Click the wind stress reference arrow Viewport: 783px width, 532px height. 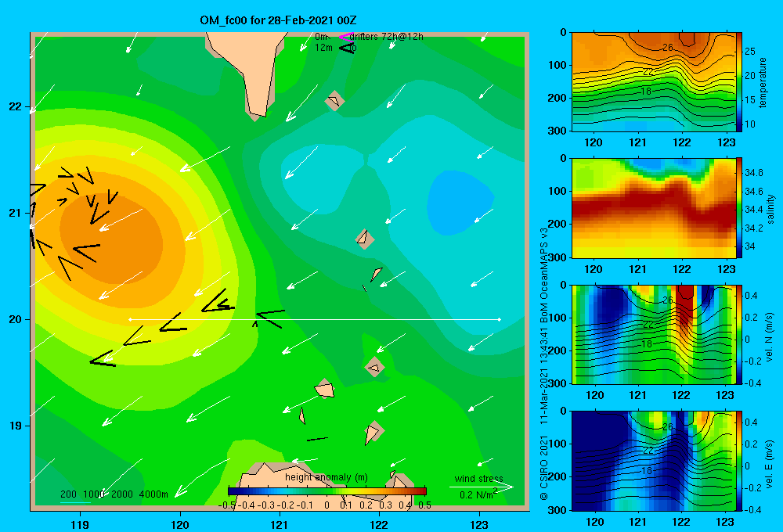(481, 487)
